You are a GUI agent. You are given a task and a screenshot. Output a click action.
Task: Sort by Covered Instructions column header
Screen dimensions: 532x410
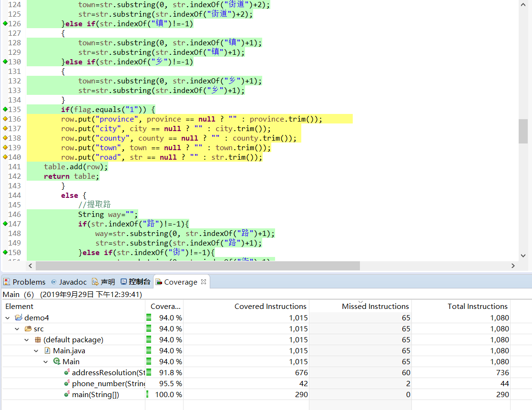270,307
